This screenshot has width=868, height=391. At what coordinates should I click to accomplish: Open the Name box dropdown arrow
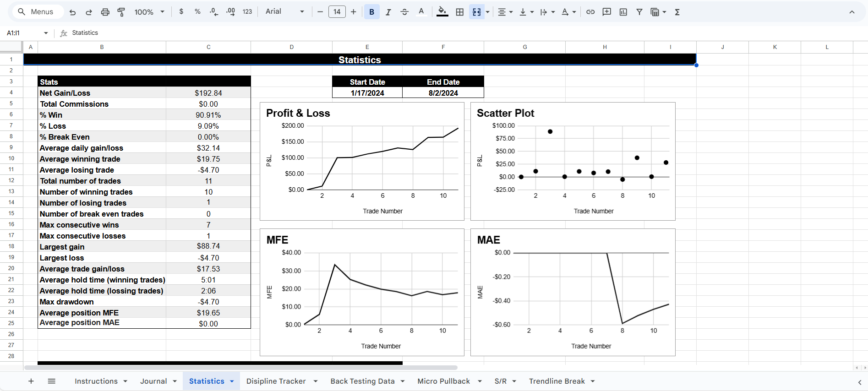pos(46,33)
